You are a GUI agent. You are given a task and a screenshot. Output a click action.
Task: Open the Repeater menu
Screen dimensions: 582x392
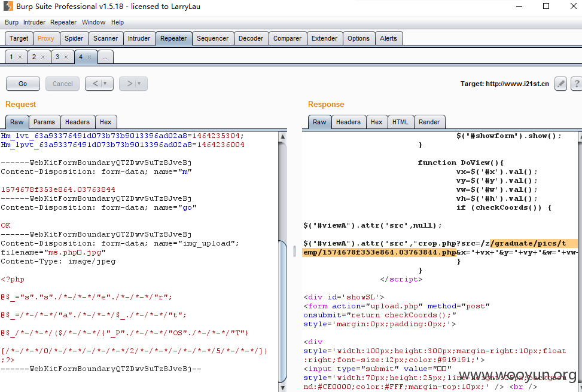[x=63, y=22]
